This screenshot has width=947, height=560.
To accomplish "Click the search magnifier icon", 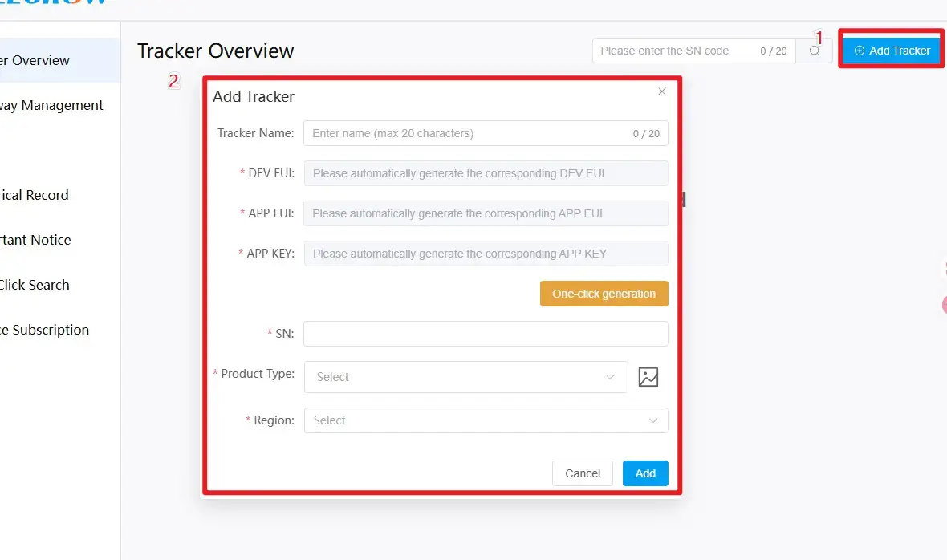I will click(x=815, y=51).
